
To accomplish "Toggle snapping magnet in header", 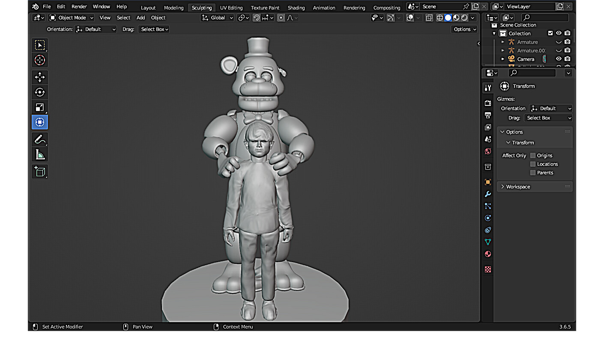I will click(x=256, y=18).
